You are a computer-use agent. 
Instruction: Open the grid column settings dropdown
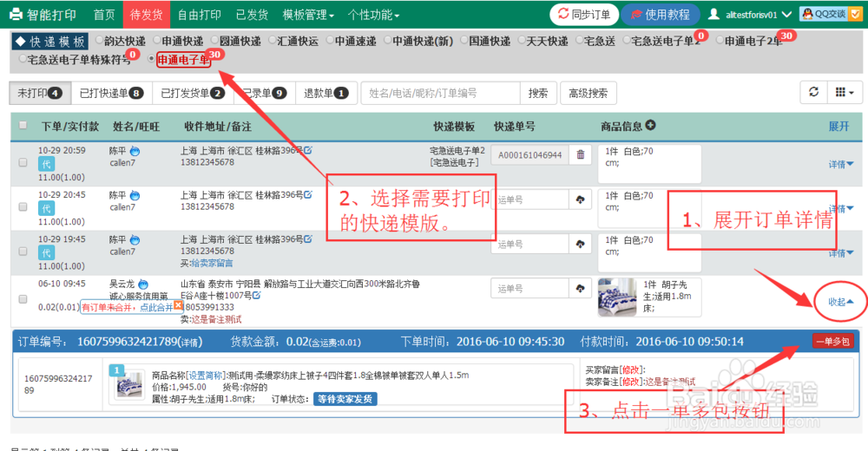tap(845, 92)
